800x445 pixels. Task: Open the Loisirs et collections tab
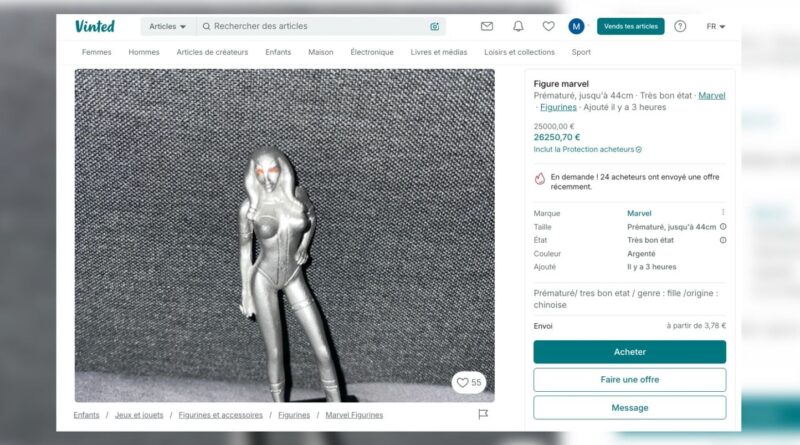[519, 52]
